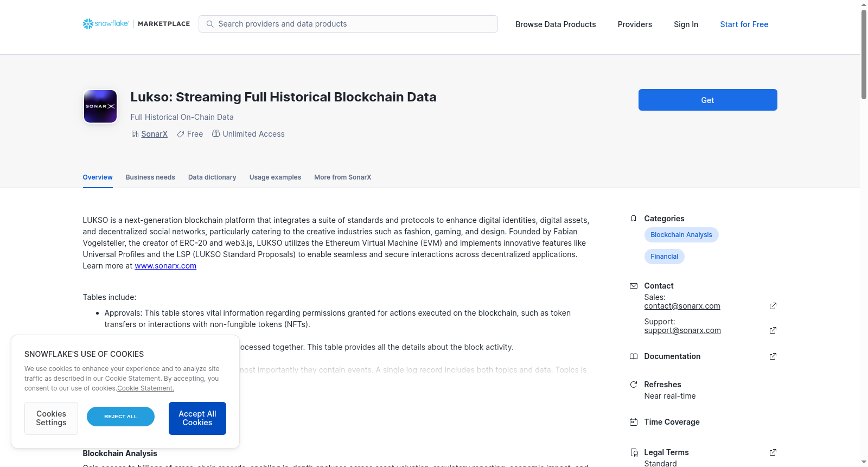Click the Snowflake logo

click(106, 24)
